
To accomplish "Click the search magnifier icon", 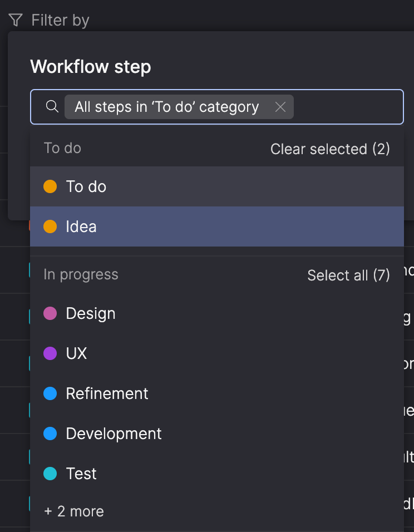I will [x=52, y=106].
